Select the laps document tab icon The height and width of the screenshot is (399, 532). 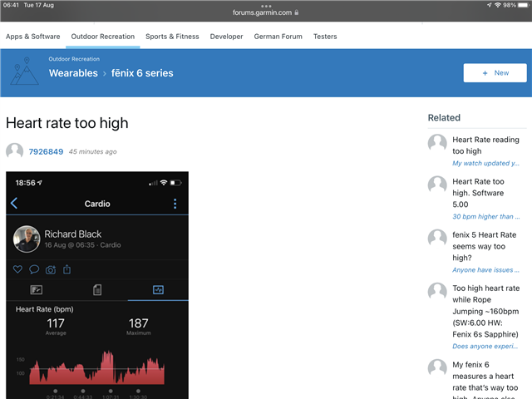(x=97, y=290)
